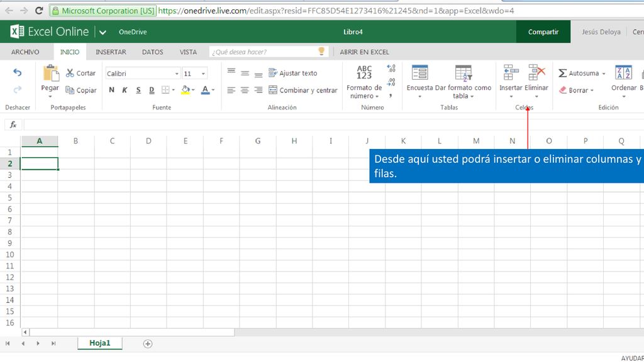Click Jesús Deloya account name
This screenshot has width=644, height=362.
tap(601, 31)
